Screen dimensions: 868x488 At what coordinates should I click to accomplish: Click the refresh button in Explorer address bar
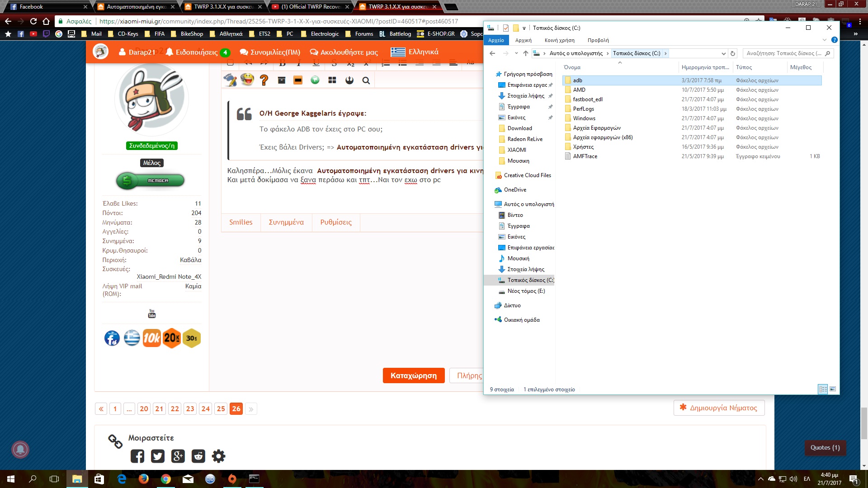click(733, 53)
